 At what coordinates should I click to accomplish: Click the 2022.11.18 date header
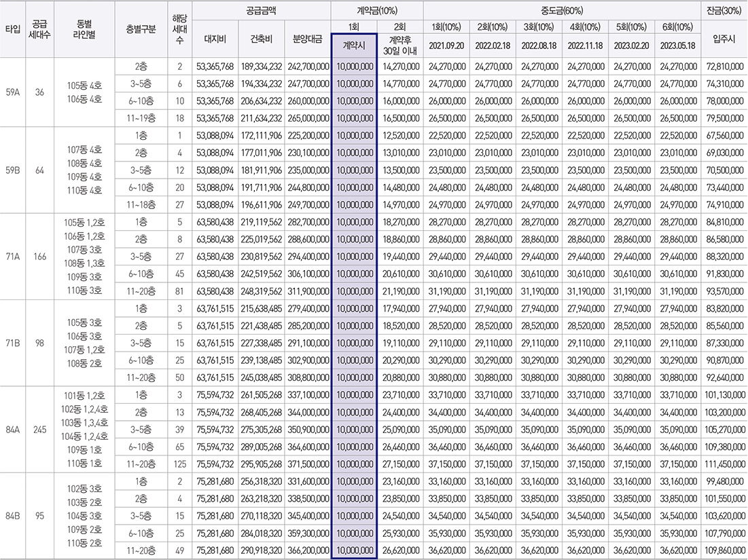click(x=586, y=45)
